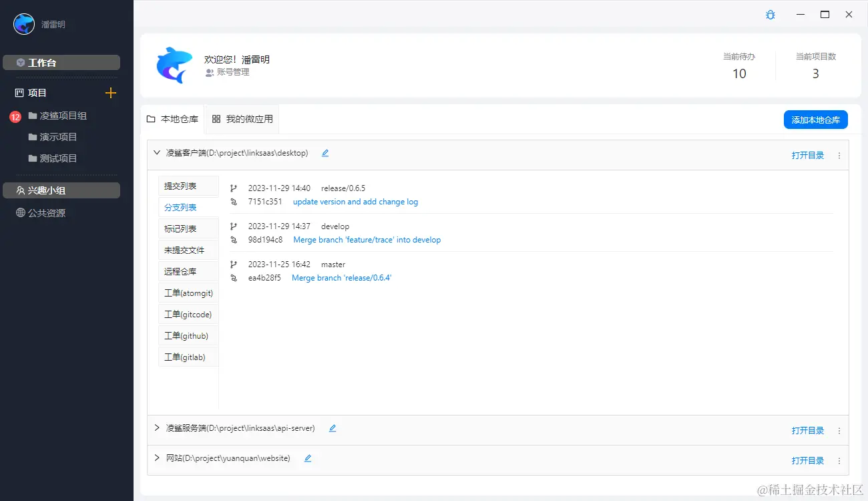Switch to the 本地仓库 tab
This screenshot has width=868, height=501.
[x=172, y=119]
